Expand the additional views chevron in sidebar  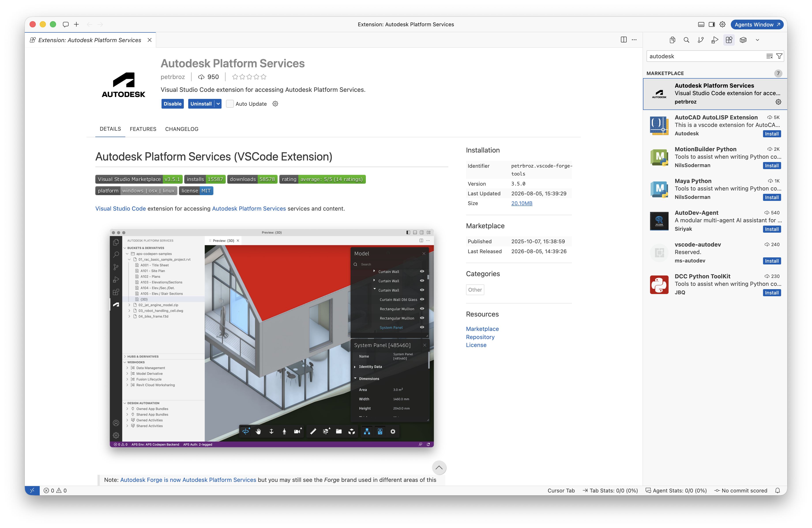[x=757, y=40]
